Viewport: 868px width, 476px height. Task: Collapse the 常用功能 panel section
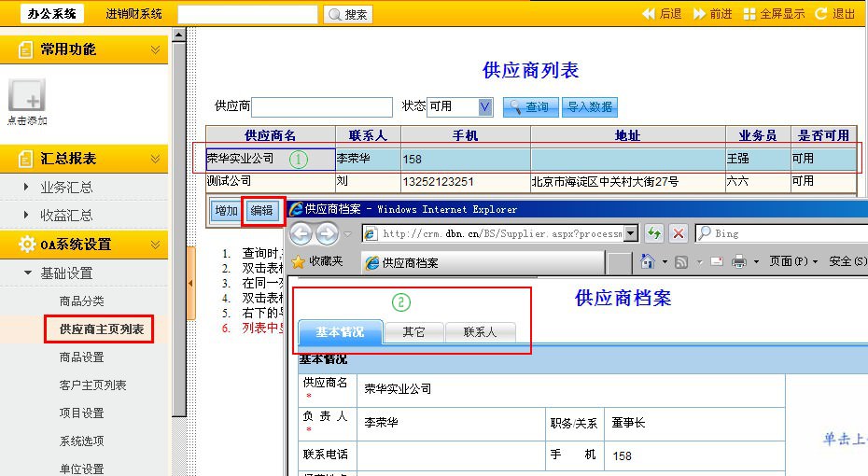155,49
